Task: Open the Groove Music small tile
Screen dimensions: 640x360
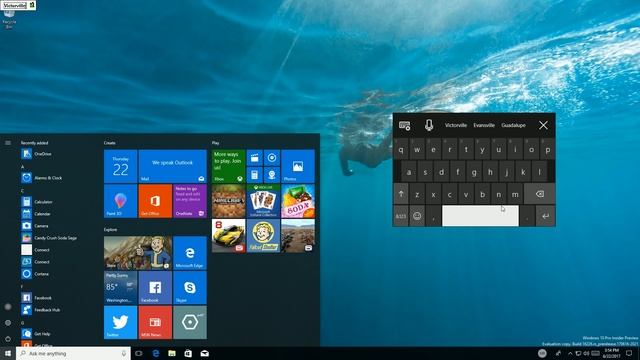Action: coord(272,158)
